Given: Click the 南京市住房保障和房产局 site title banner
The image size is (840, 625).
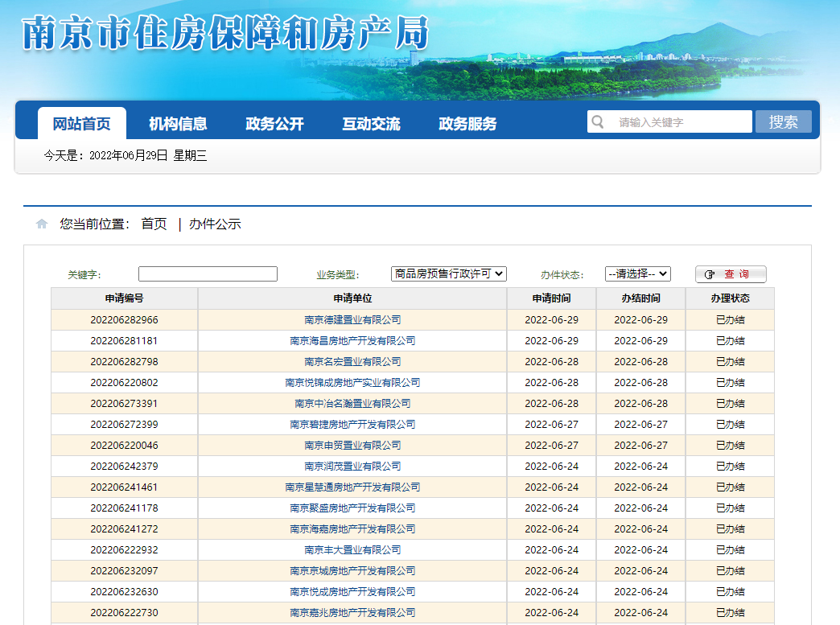Looking at the screenshot, I should click(x=226, y=34).
